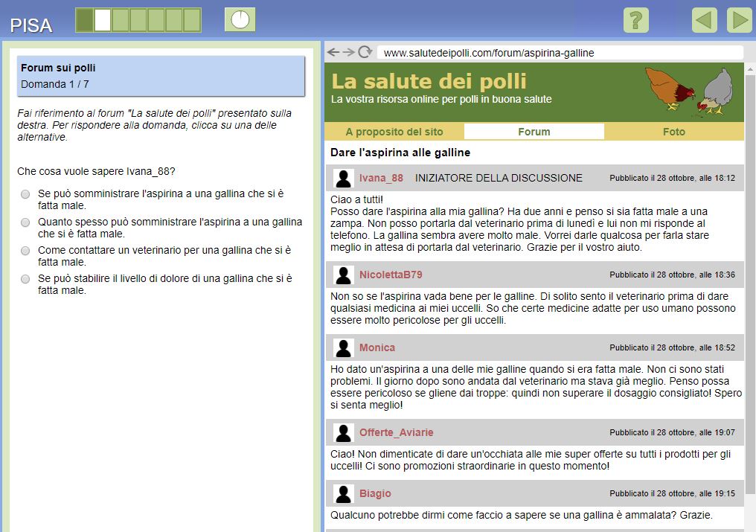Open NicolettaB79's user profile link

[x=391, y=275]
